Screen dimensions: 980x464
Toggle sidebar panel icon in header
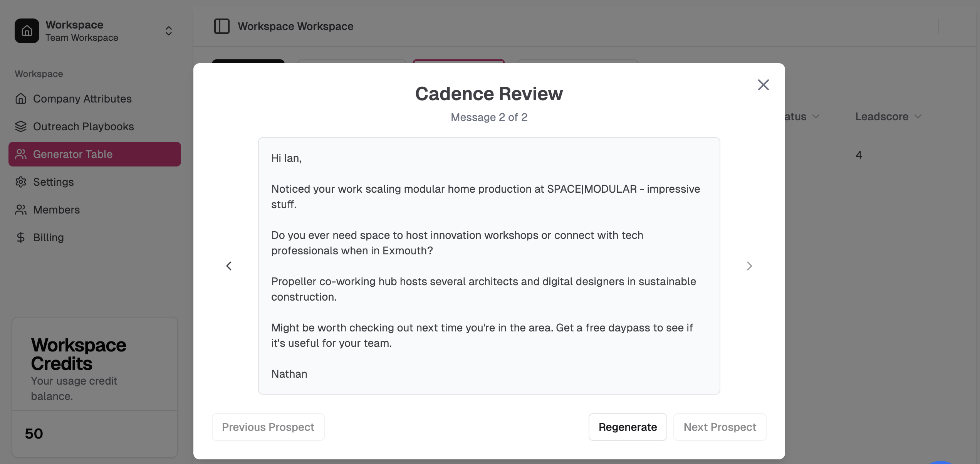coord(222,26)
